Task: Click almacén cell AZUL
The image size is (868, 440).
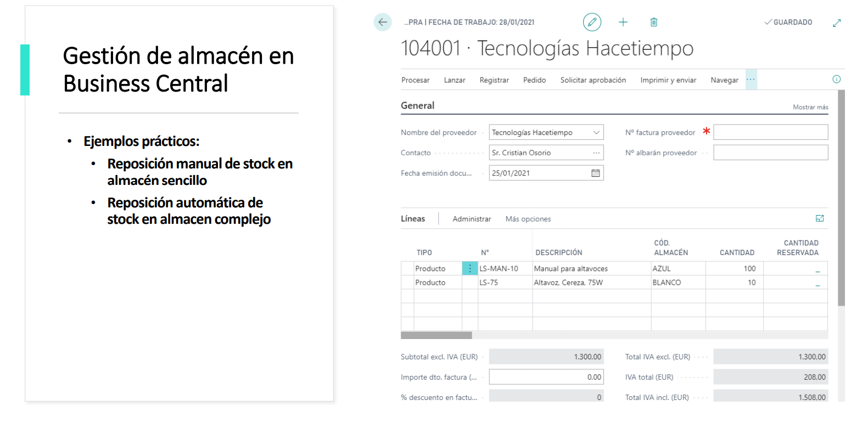Action: point(678,268)
